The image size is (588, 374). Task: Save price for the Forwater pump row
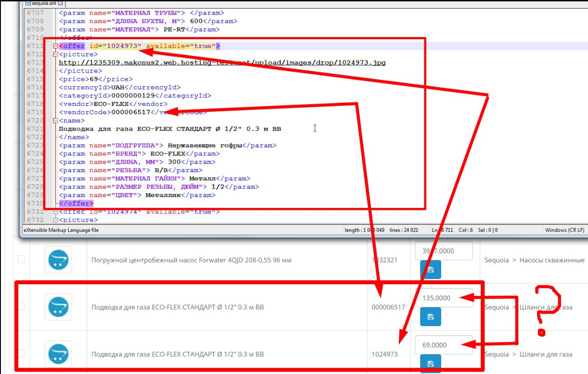[430, 270]
